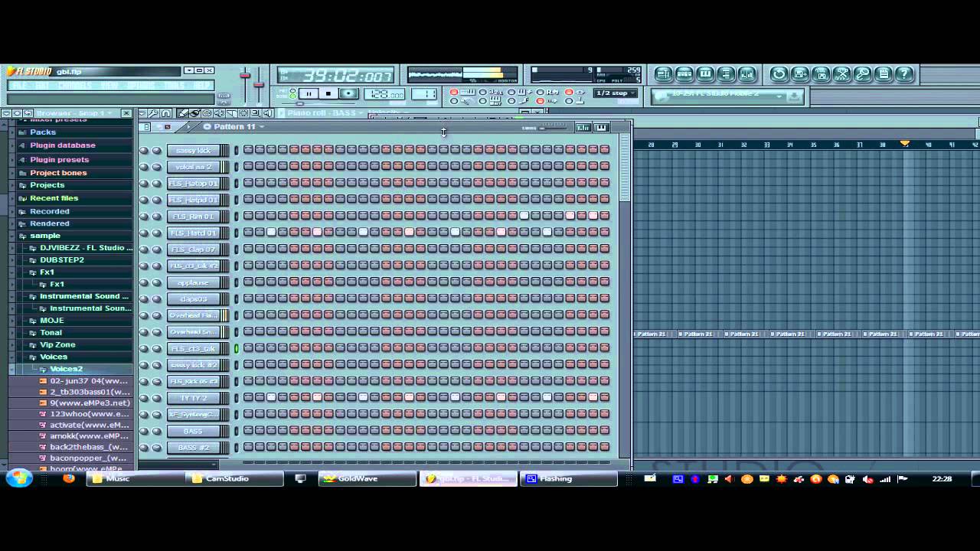
Task: Toggle first step of claps03 channel
Action: point(248,298)
